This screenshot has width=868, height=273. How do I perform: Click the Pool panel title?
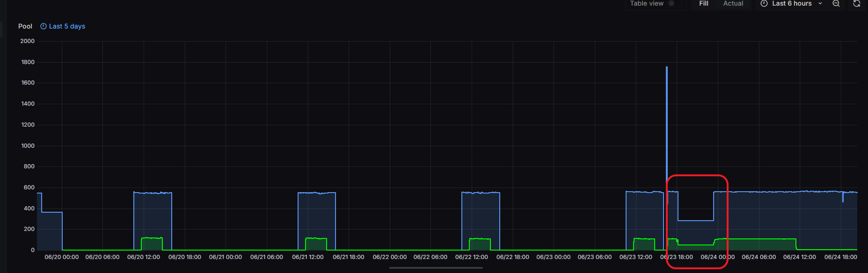point(25,26)
